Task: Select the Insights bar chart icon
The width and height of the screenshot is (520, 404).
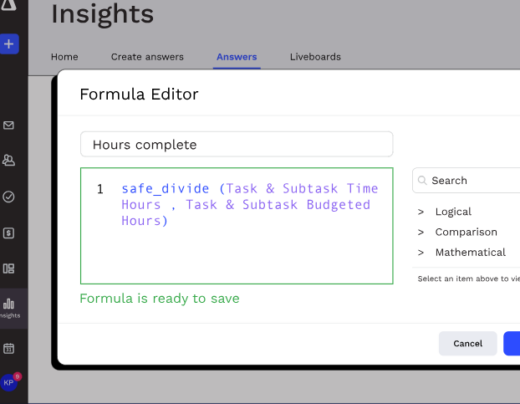Action: pos(10,308)
